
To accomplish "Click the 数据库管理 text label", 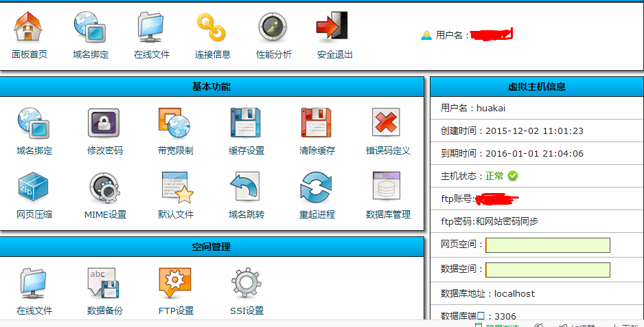I will pos(388,214).
